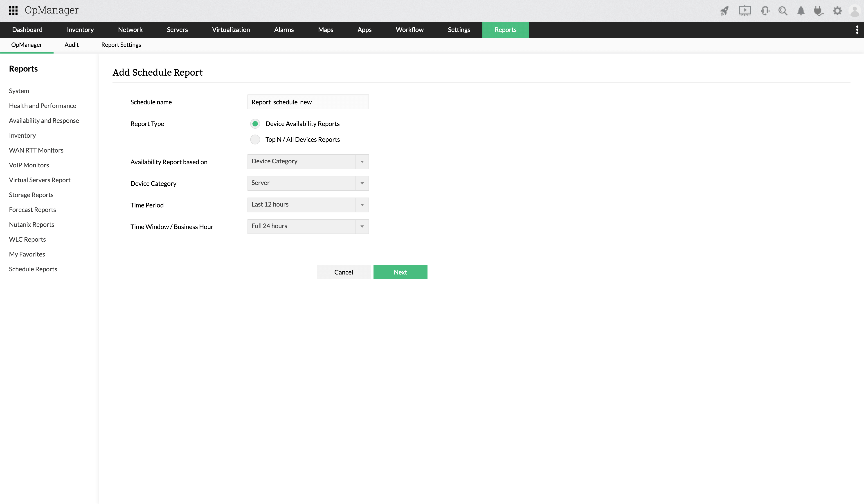The height and width of the screenshot is (504, 864).
Task: Click the headset support icon
Action: pyautogui.click(x=765, y=11)
